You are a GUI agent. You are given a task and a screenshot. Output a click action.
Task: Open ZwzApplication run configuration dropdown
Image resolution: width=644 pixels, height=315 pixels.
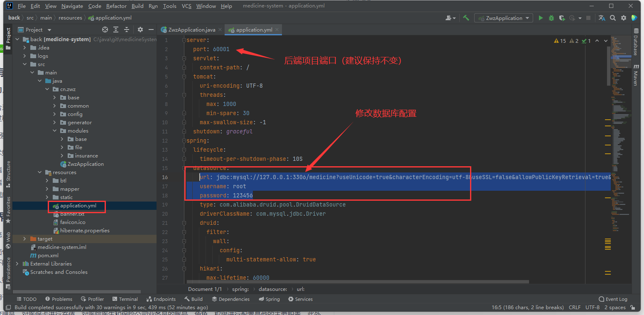pyautogui.click(x=504, y=18)
